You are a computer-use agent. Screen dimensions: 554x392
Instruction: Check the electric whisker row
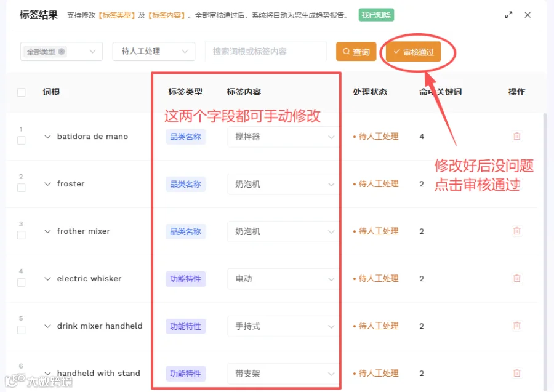click(x=21, y=282)
